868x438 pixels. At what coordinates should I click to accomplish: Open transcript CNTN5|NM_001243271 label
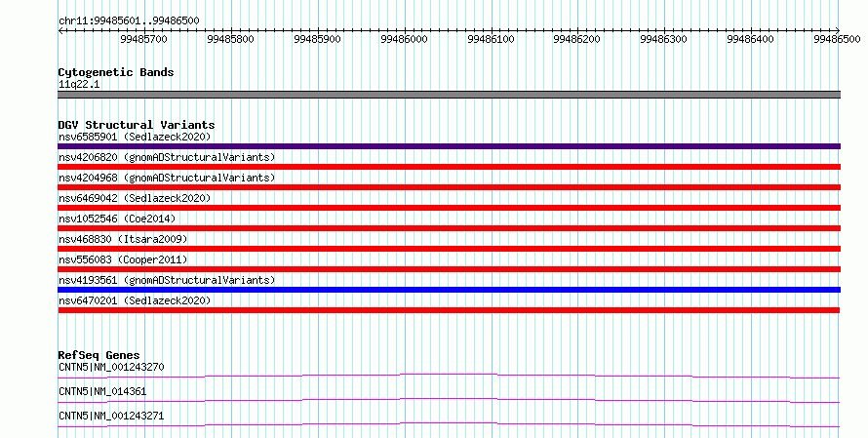click(x=111, y=416)
